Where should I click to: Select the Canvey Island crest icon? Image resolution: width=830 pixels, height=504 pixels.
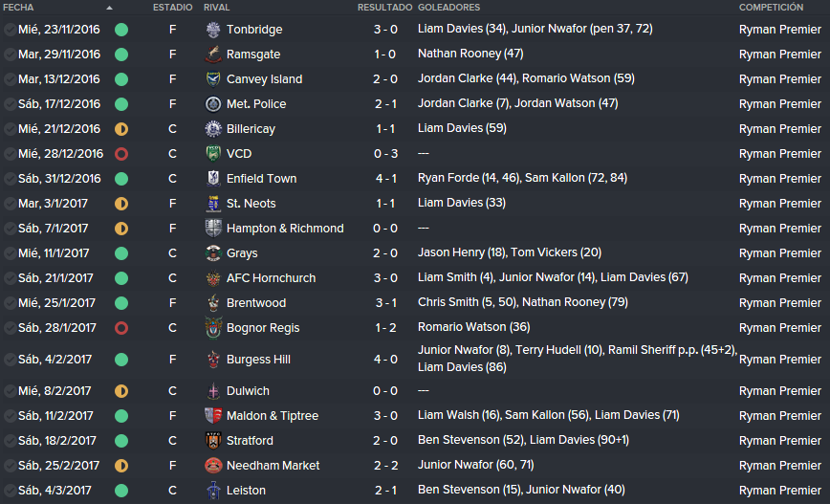point(213,78)
